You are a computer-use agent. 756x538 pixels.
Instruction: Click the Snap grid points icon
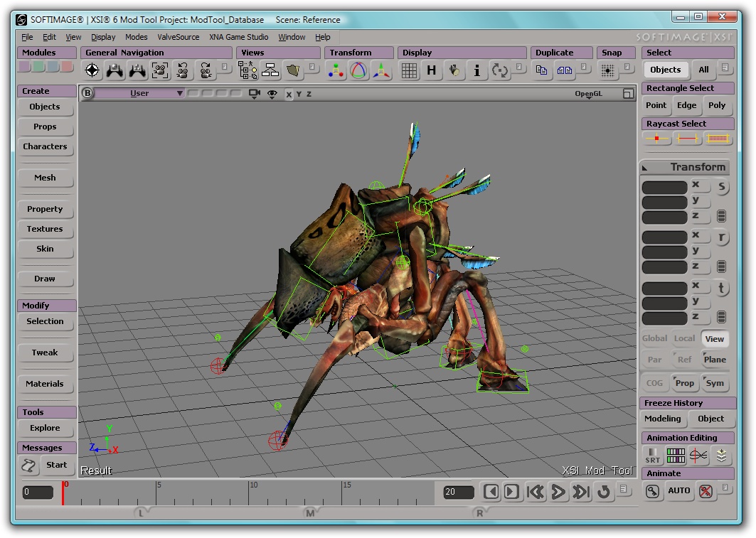(x=607, y=70)
